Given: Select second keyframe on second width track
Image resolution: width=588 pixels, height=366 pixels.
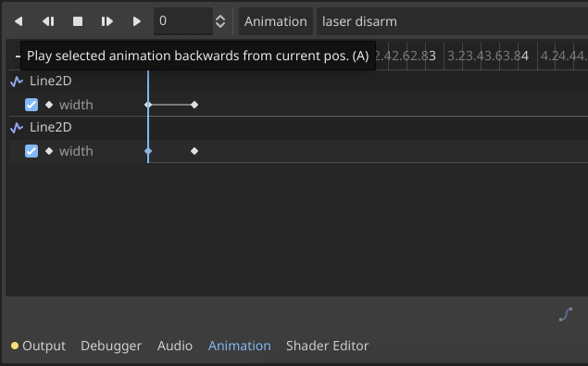Looking at the screenshot, I should point(194,151).
